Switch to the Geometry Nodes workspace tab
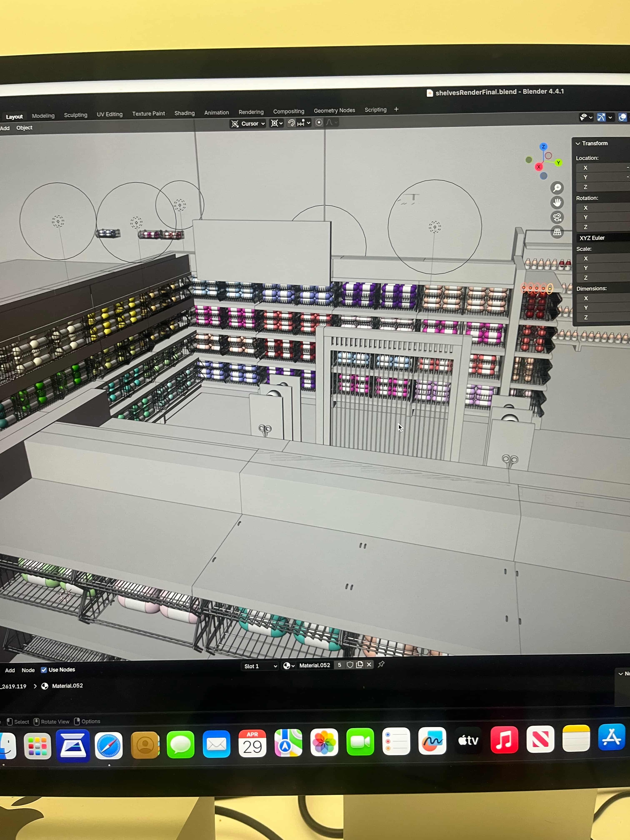The height and width of the screenshot is (840, 630). (x=334, y=110)
